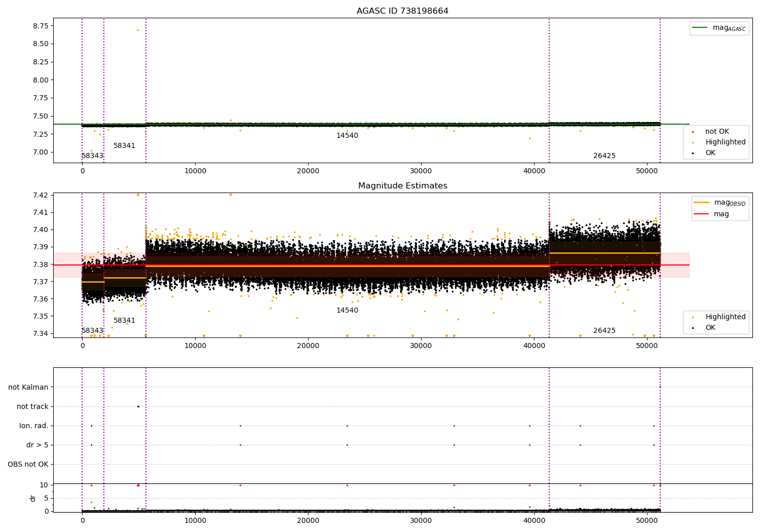
Task: Click the 7.34 y-axis tick label
Action: (x=41, y=333)
